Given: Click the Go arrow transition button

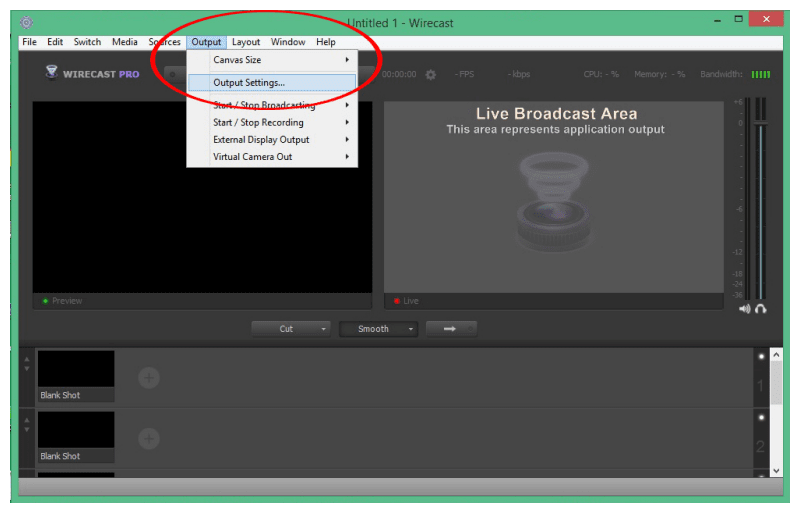Looking at the screenshot, I should tap(451, 329).
